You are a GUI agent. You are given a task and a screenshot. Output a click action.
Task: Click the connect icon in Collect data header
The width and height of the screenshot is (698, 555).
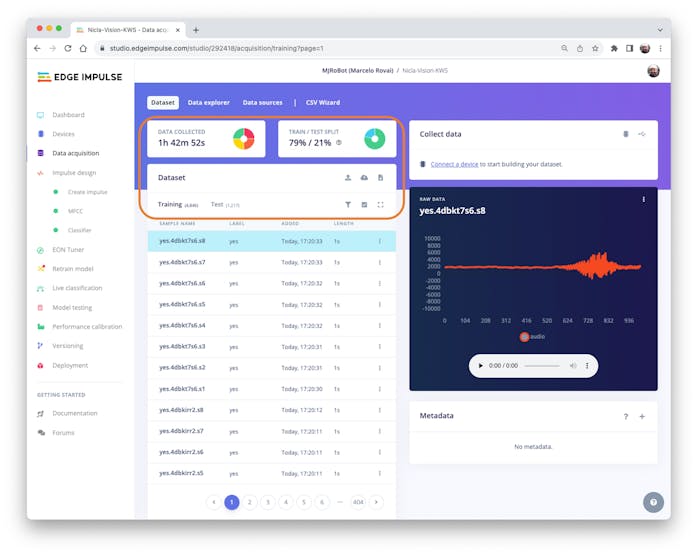coord(641,134)
